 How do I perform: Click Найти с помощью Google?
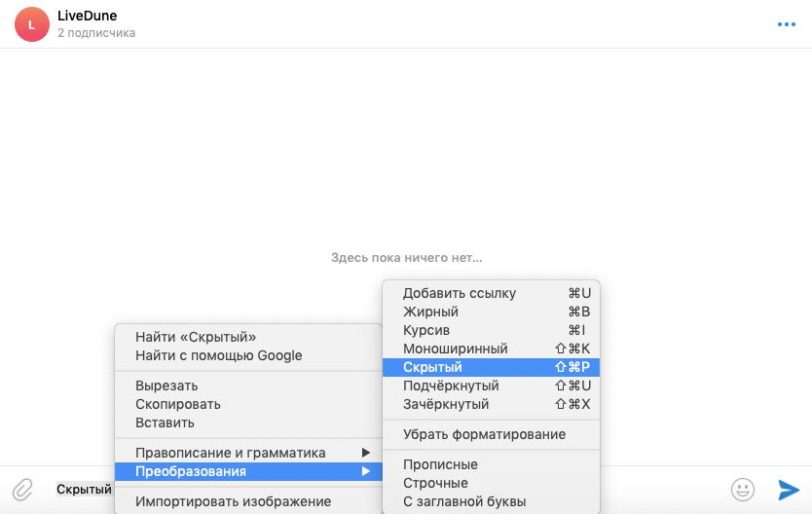(219, 355)
